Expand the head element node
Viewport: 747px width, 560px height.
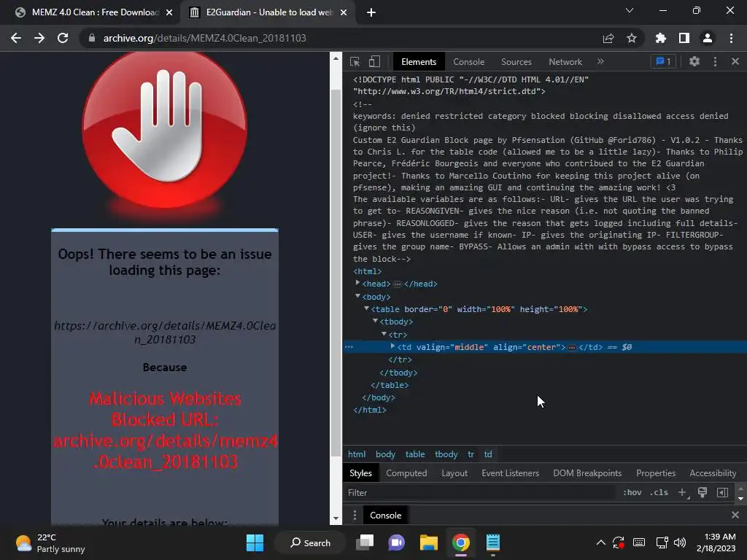pyautogui.click(x=357, y=283)
